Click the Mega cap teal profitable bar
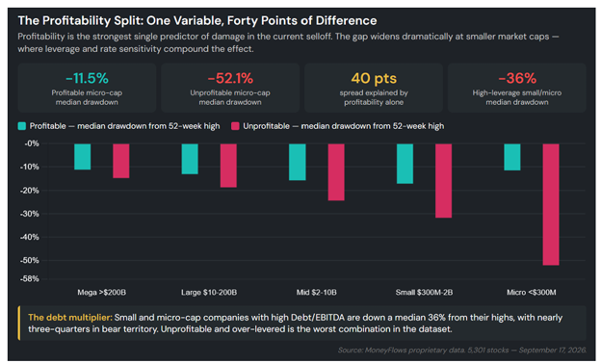The height and width of the screenshot is (364, 601). [x=83, y=157]
